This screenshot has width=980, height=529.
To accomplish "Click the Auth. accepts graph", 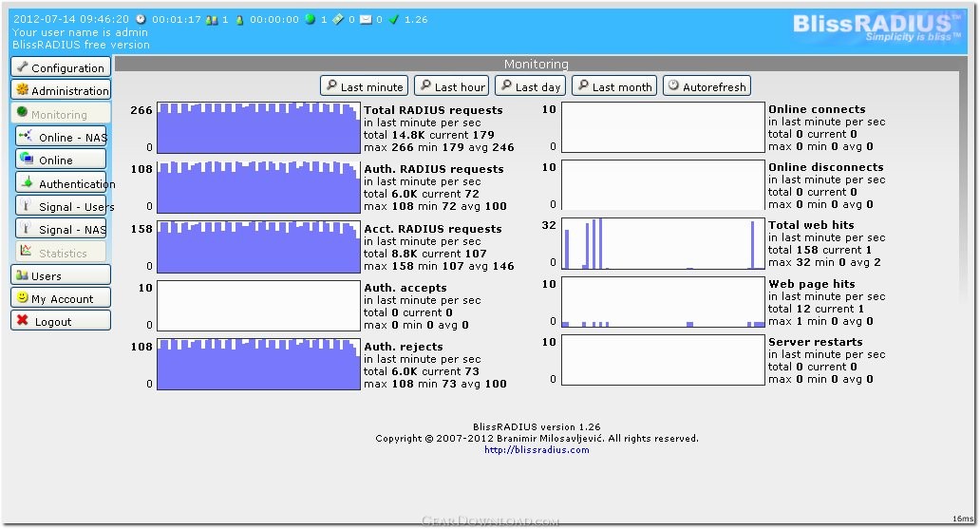I will (x=258, y=305).
